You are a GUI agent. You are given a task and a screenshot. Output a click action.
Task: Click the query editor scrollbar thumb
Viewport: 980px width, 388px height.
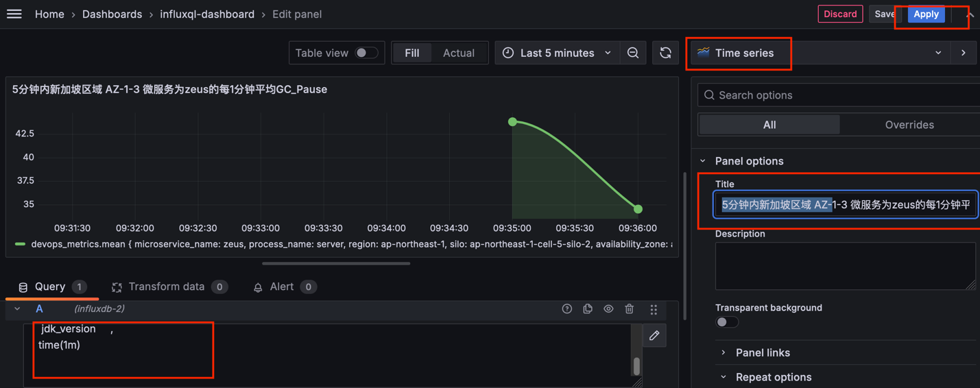[x=636, y=367]
